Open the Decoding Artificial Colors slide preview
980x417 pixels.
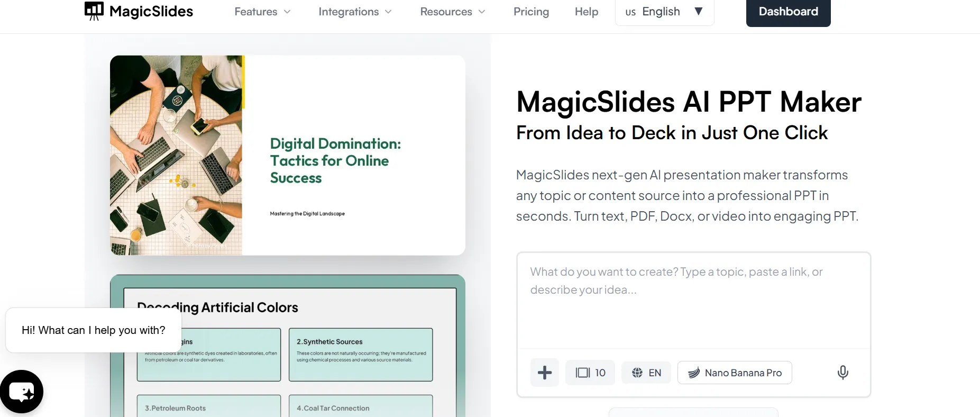click(x=288, y=346)
